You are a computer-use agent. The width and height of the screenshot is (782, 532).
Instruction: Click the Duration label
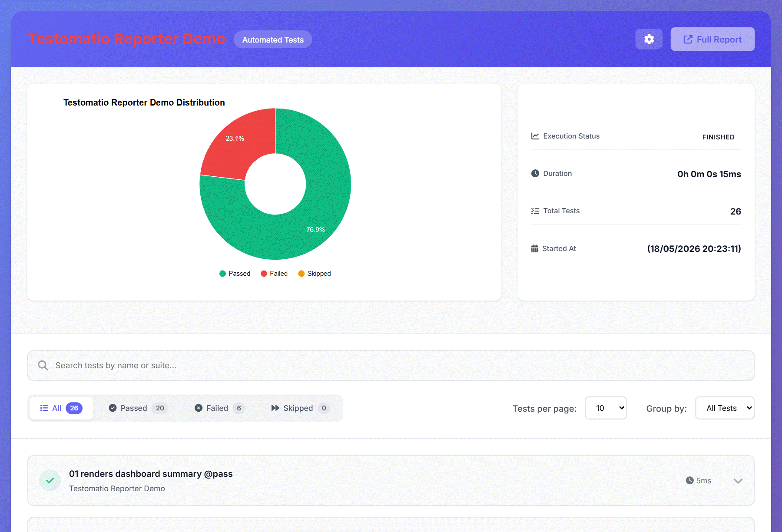(x=557, y=173)
